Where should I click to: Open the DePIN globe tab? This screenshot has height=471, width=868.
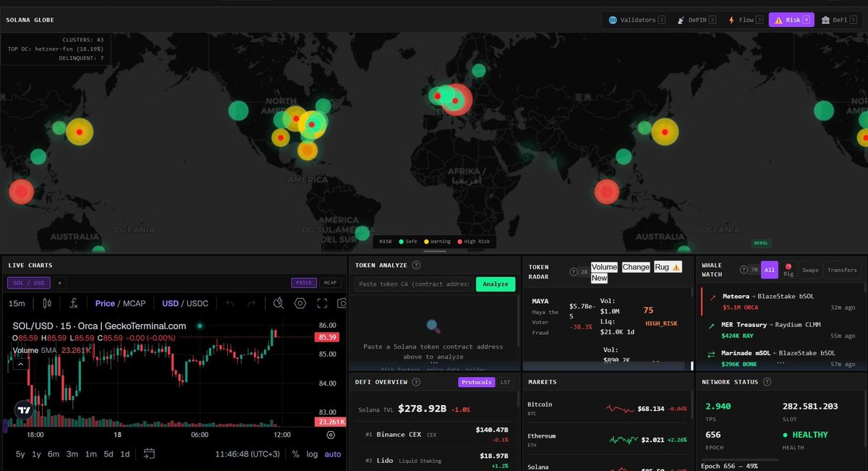(697, 20)
